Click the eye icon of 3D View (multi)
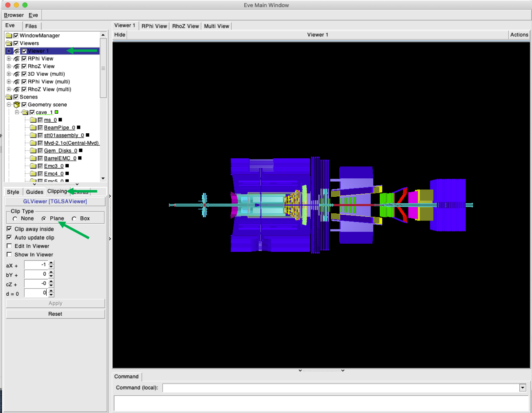Viewport: 532px width, 413px height. 16,74
